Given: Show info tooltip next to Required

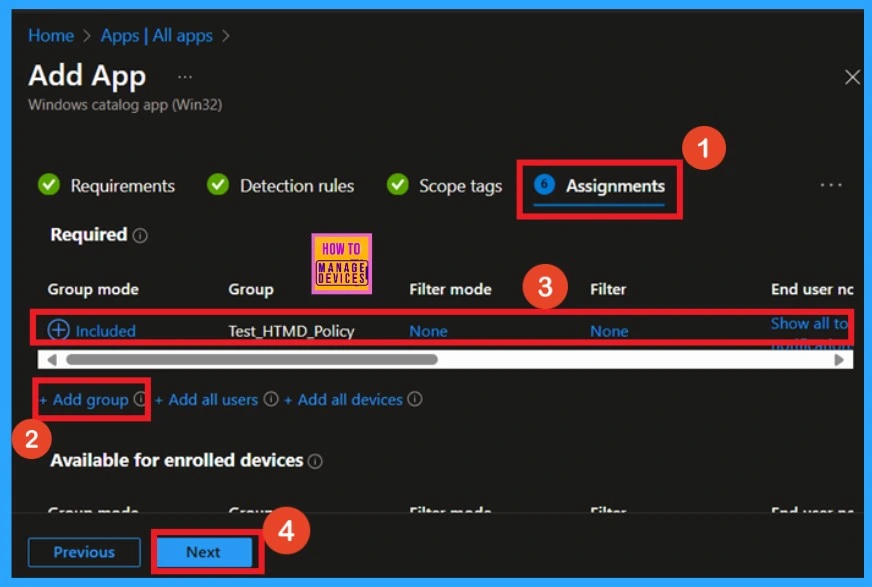Looking at the screenshot, I should (x=140, y=236).
